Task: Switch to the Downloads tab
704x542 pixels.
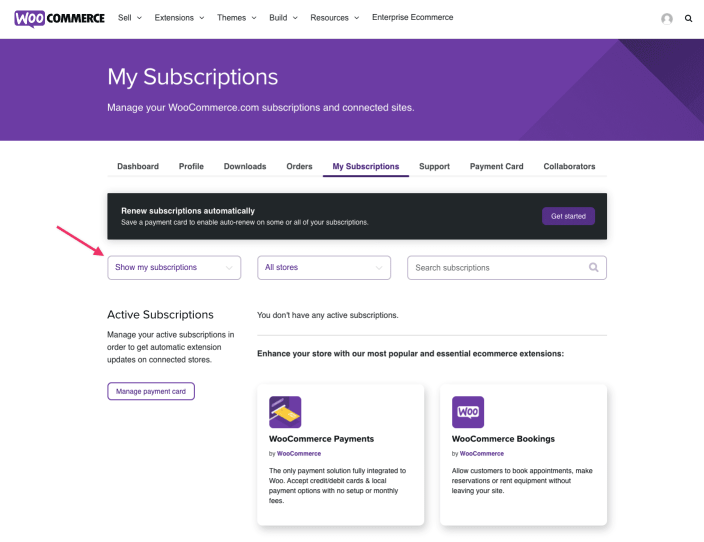Action: tap(245, 167)
